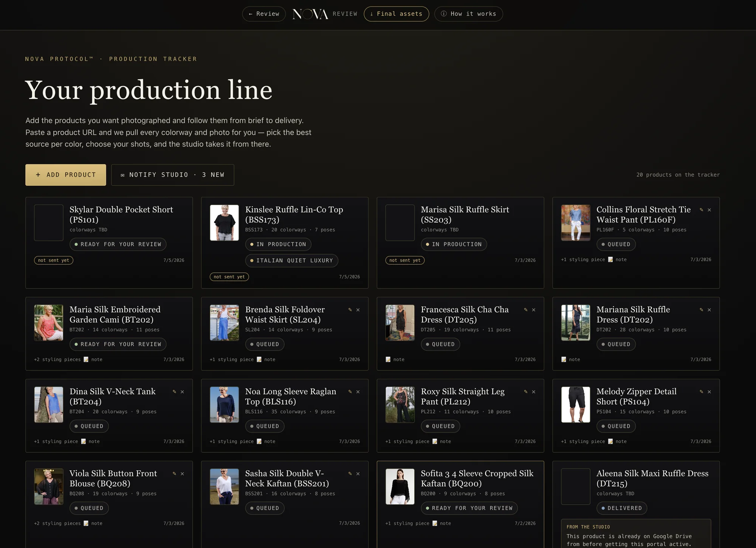756x548 pixels.
Task: Remove the Roxy Silk Straight Leg Pant card
Action: tap(534, 392)
